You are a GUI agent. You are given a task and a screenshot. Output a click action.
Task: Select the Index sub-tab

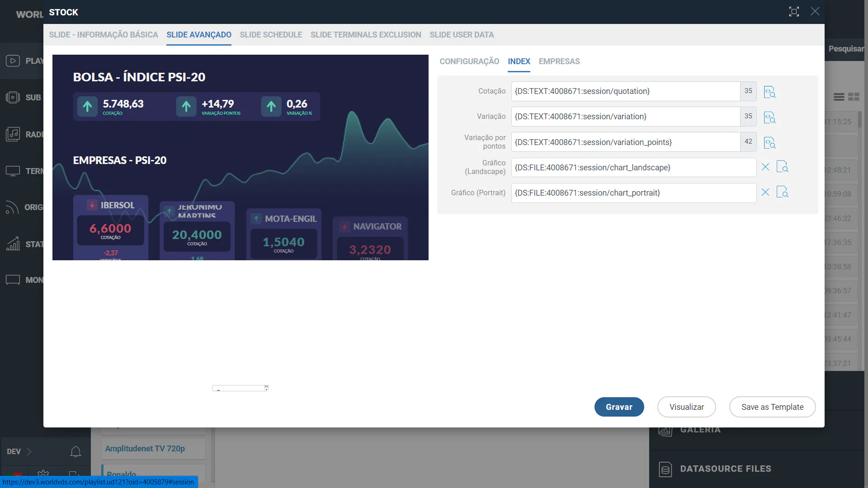click(x=519, y=61)
